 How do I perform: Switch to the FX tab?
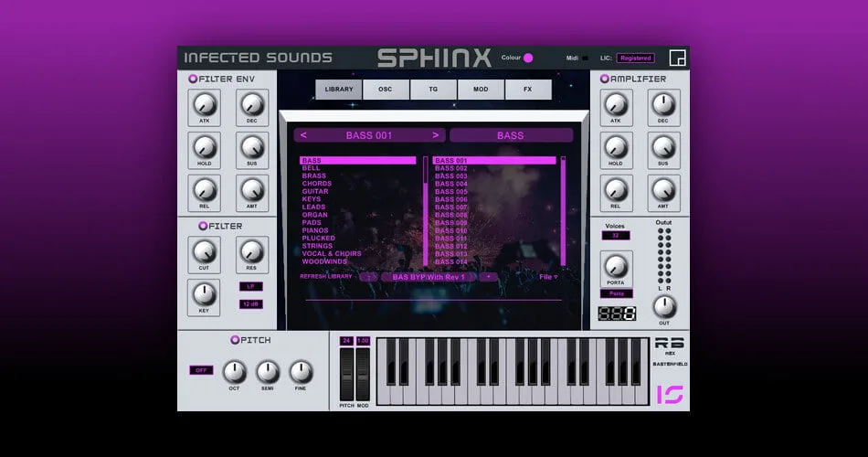coord(528,90)
